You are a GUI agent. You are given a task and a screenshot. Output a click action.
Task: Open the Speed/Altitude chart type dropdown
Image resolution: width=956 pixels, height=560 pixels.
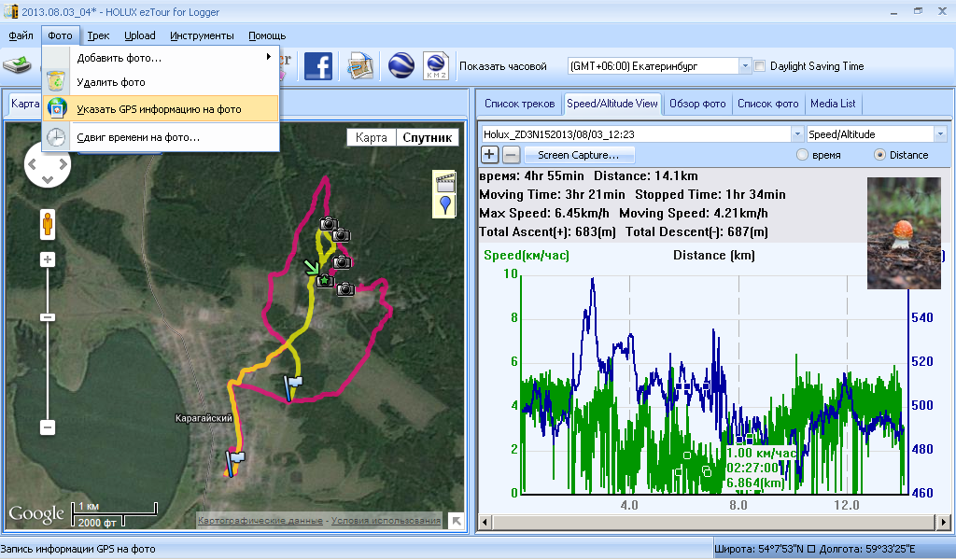click(939, 134)
